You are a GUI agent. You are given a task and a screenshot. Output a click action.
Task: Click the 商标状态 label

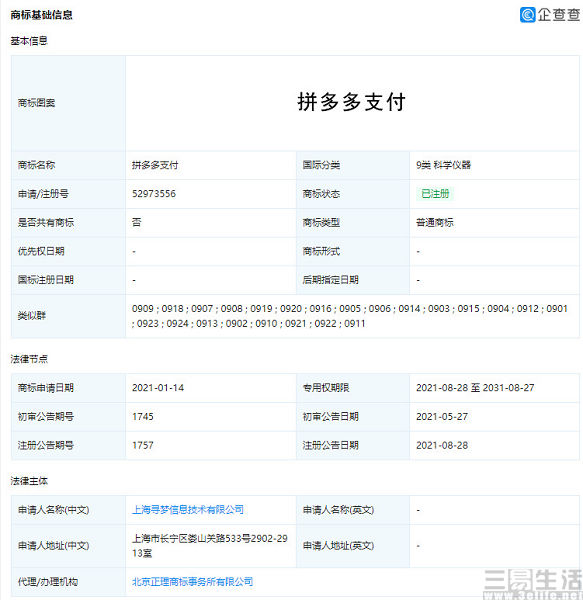click(x=321, y=194)
